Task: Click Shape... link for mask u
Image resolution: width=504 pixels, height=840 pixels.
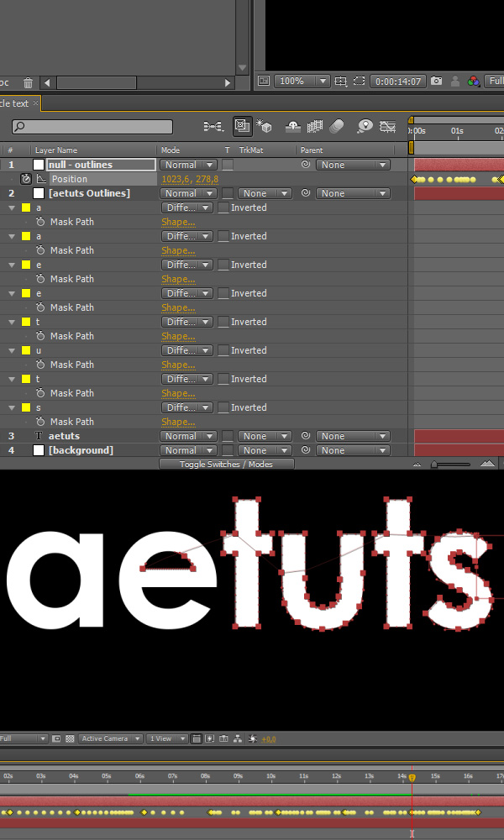Action: coord(178,365)
